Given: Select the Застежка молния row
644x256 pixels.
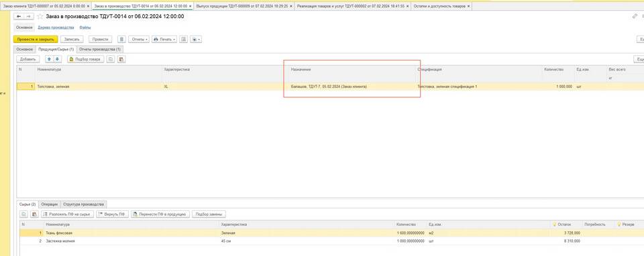Looking at the screenshot, I should pyautogui.click(x=331, y=241).
